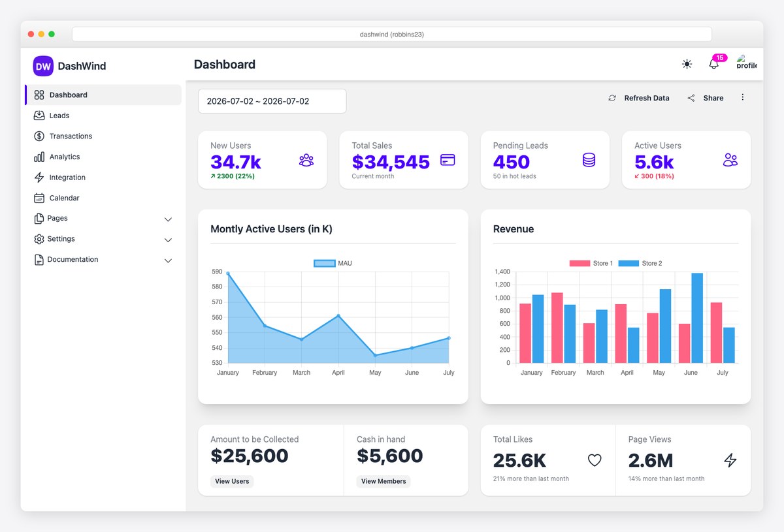Click the Analytics bar chart icon

(x=39, y=157)
